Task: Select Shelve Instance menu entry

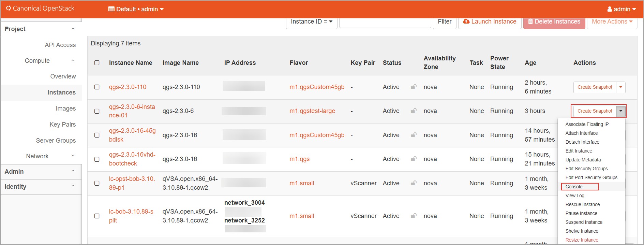Action: (582, 231)
